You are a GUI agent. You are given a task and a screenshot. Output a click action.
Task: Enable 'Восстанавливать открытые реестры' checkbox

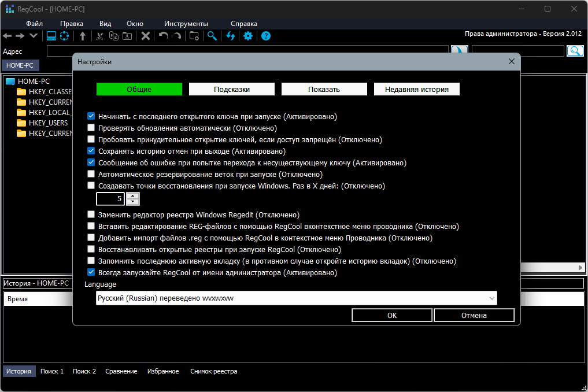click(91, 249)
